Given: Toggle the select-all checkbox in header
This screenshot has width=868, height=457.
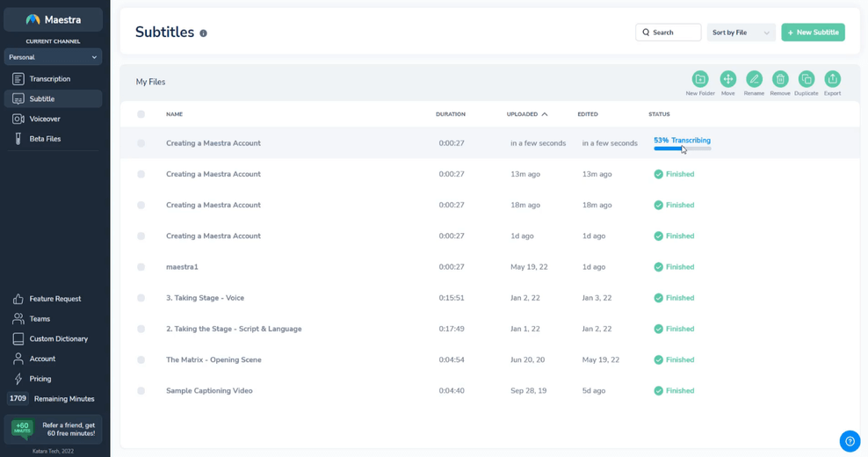Looking at the screenshot, I should [x=141, y=114].
